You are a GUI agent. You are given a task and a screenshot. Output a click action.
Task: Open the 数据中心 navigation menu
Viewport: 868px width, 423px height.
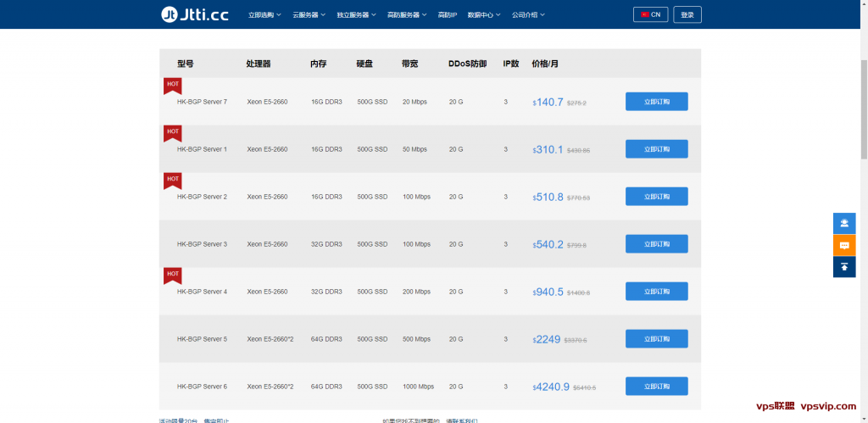[483, 15]
